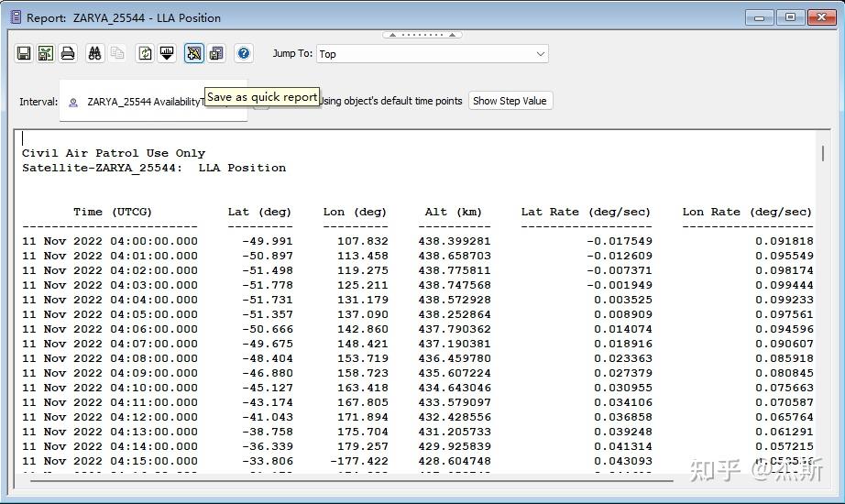The image size is (845, 504).
Task: Click the Lat (deg) column header
Action: pyautogui.click(x=259, y=212)
